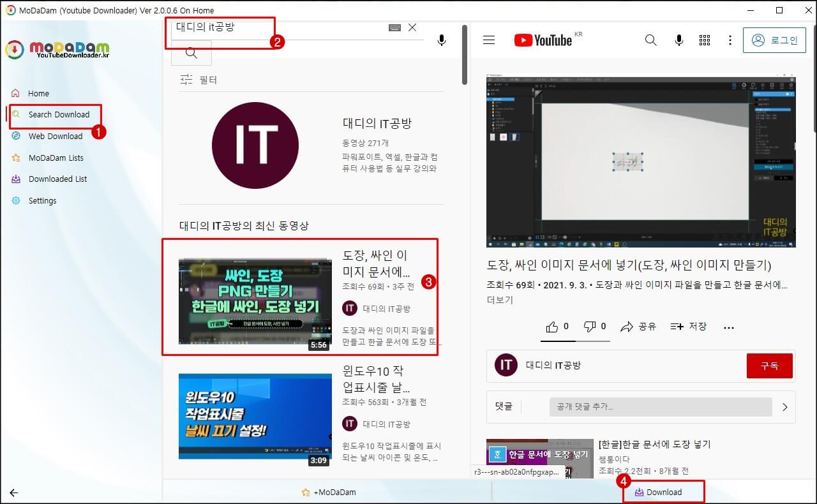Image resolution: width=817 pixels, height=504 pixels.
Task: Dislike the video with thumbs down
Action: click(590, 326)
